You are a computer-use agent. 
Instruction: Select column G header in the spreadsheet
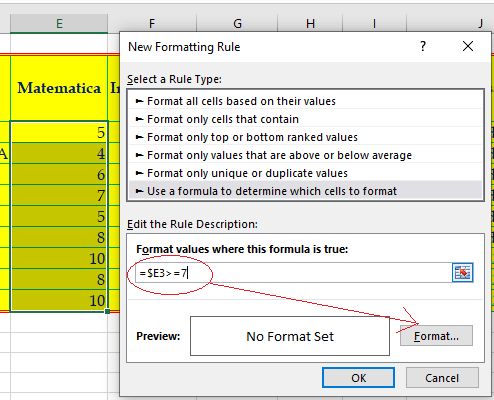point(237,24)
